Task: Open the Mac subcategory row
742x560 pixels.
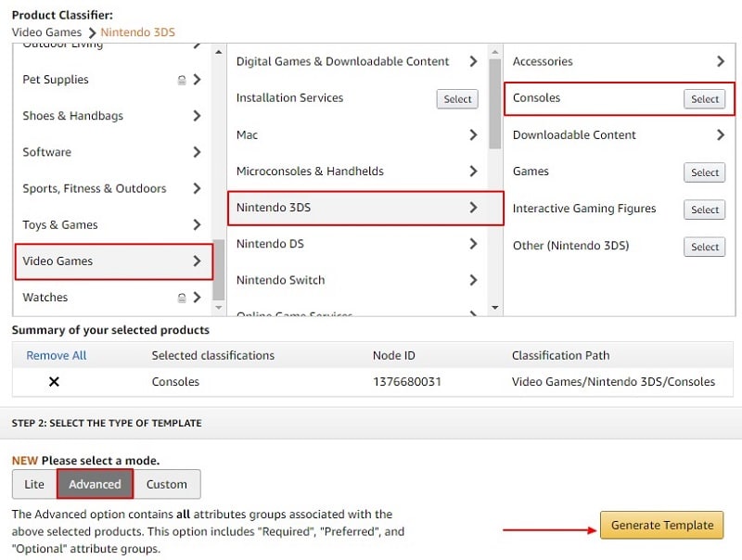Action: click(357, 135)
